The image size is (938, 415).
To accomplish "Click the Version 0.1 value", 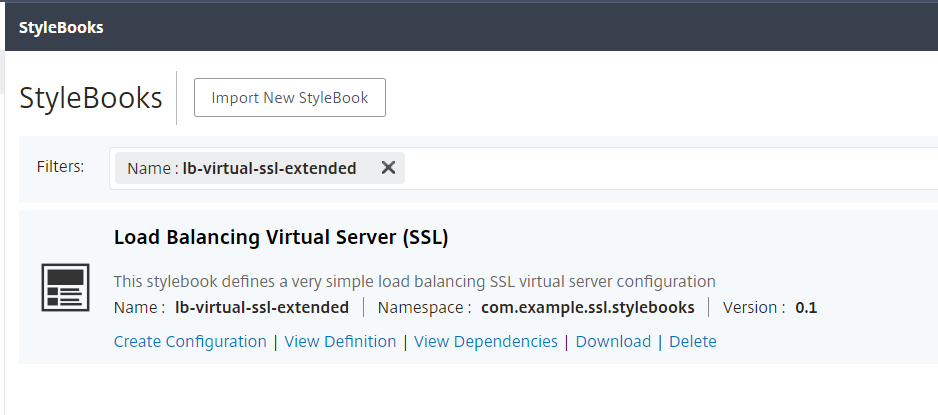I will [806, 308].
